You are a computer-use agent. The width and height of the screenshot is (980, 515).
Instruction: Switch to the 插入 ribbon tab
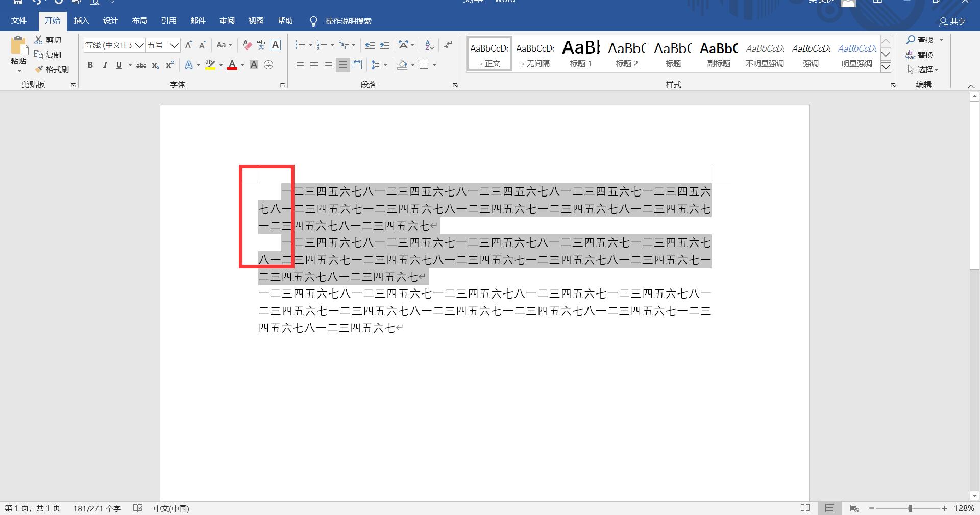point(81,21)
